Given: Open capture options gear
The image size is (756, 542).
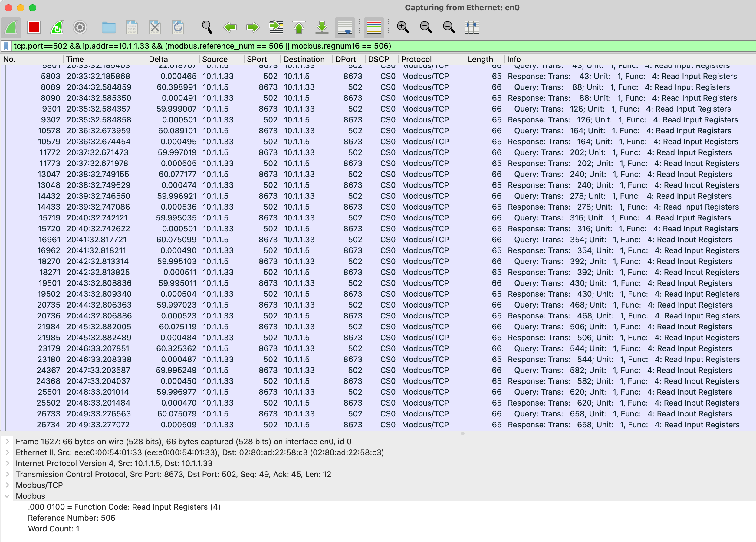Looking at the screenshot, I should [80, 27].
